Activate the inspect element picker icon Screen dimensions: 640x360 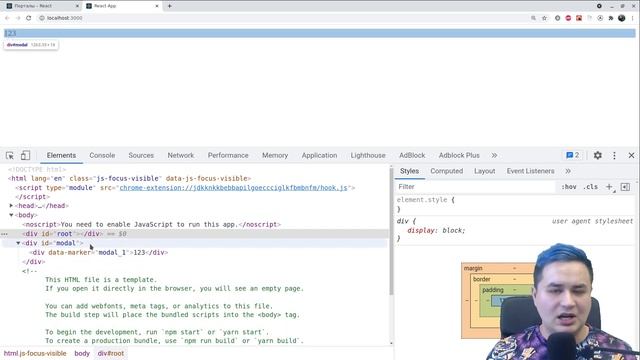pyautogui.click(x=10, y=156)
